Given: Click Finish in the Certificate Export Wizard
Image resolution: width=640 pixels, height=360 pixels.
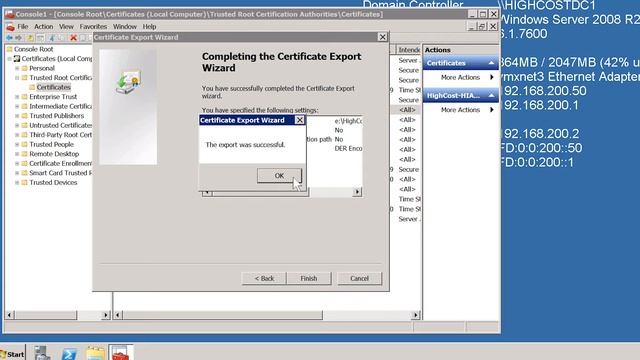Looking at the screenshot, I should click(309, 278).
